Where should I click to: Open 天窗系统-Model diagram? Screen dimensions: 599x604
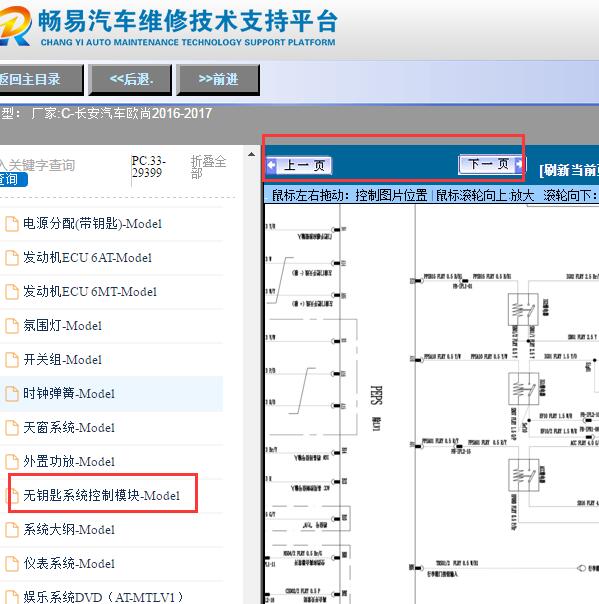pos(69,427)
